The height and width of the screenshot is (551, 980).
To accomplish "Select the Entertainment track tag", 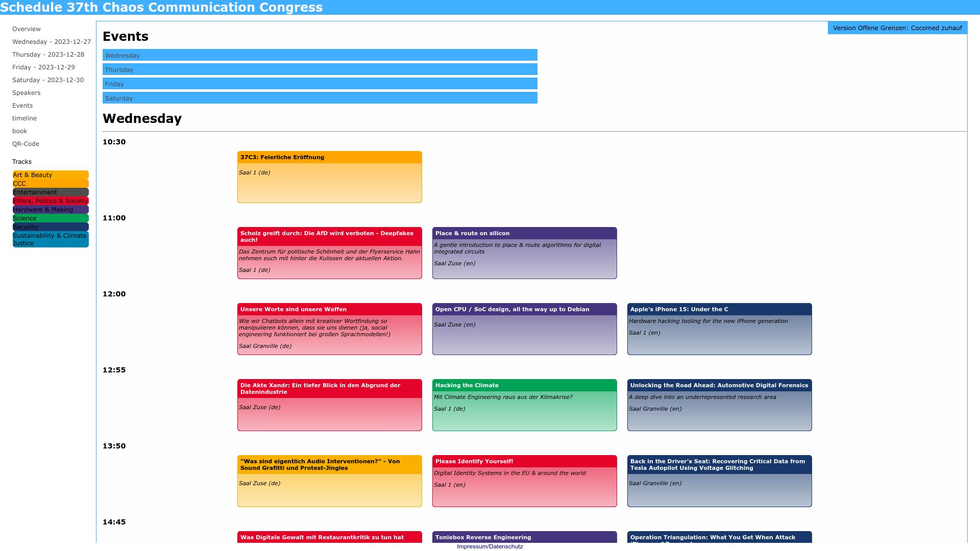I will pyautogui.click(x=51, y=192).
